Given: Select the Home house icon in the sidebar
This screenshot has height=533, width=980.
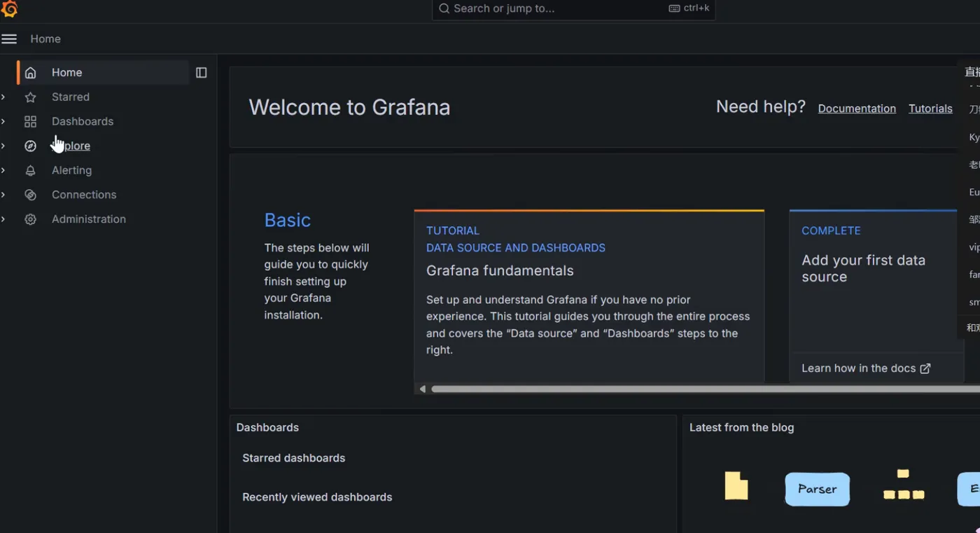Looking at the screenshot, I should 30,73.
